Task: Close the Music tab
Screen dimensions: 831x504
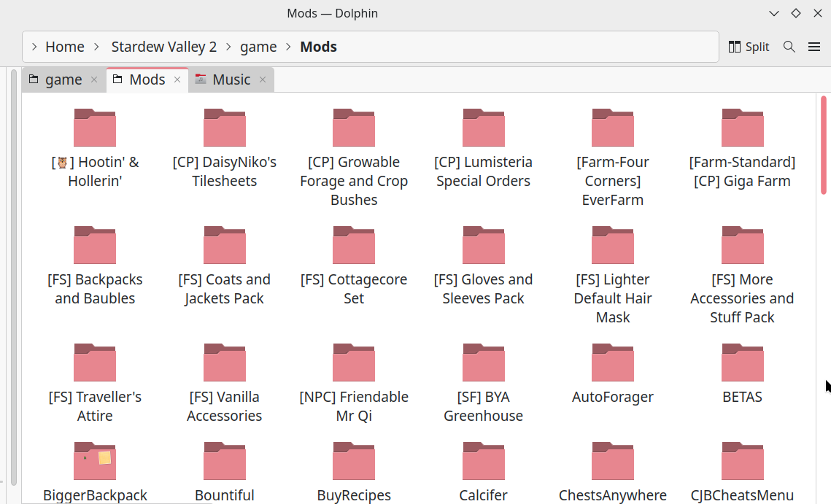Action: [263, 80]
